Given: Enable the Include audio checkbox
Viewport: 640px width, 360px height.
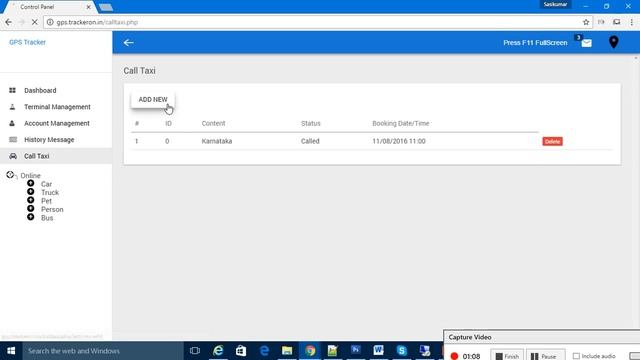Looking at the screenshot, I should point(576,356).
